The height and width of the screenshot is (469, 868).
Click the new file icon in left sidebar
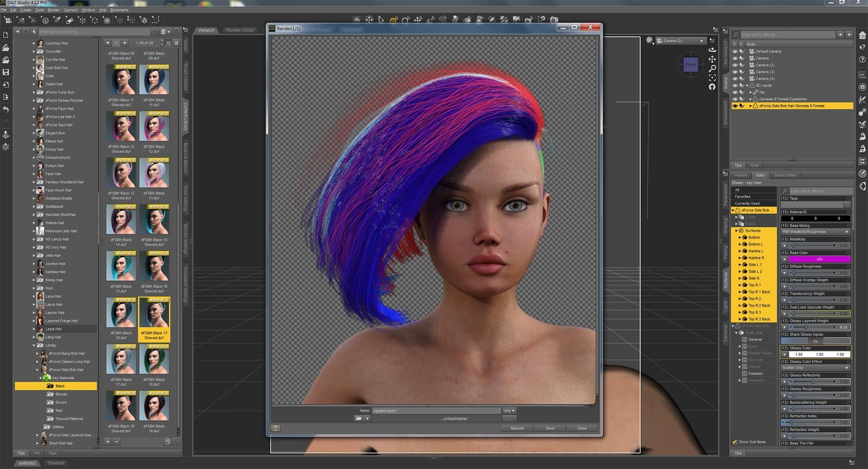pos(6,35)
